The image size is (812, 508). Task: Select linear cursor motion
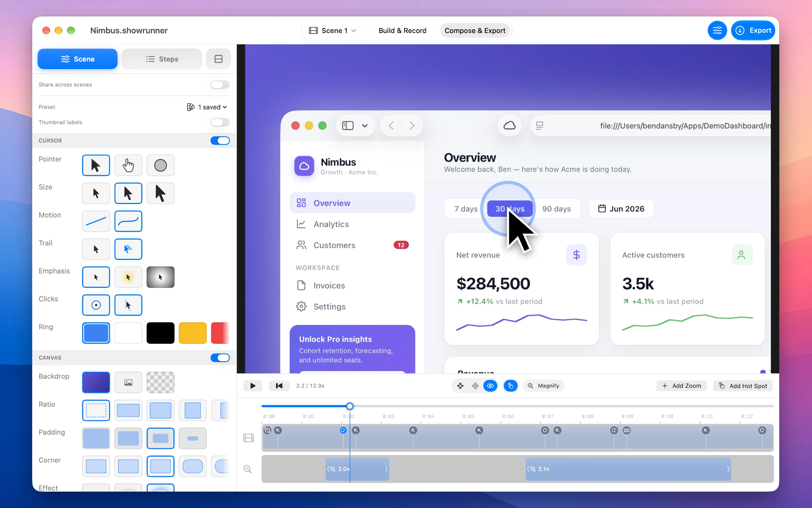click(x=96, y=221)
